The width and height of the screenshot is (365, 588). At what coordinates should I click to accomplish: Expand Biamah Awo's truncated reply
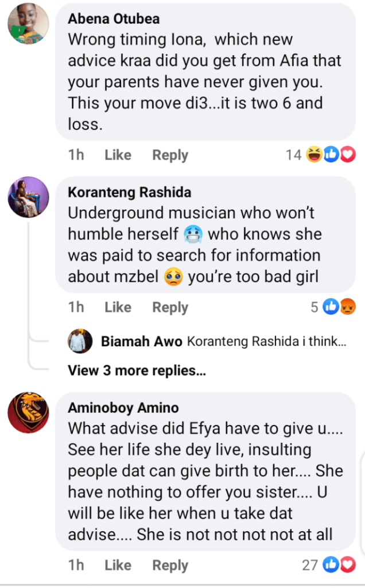266,341
